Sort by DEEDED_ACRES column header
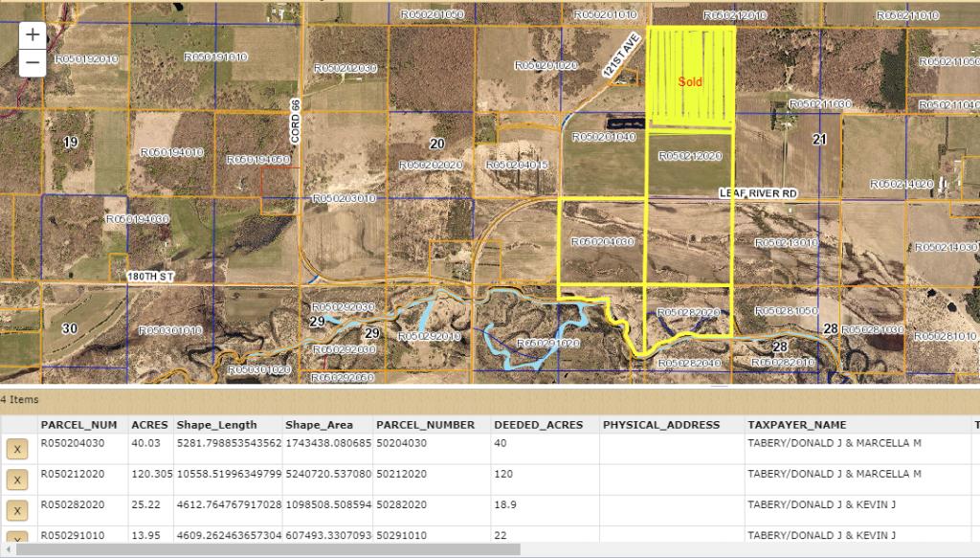 tap(538, 425)
